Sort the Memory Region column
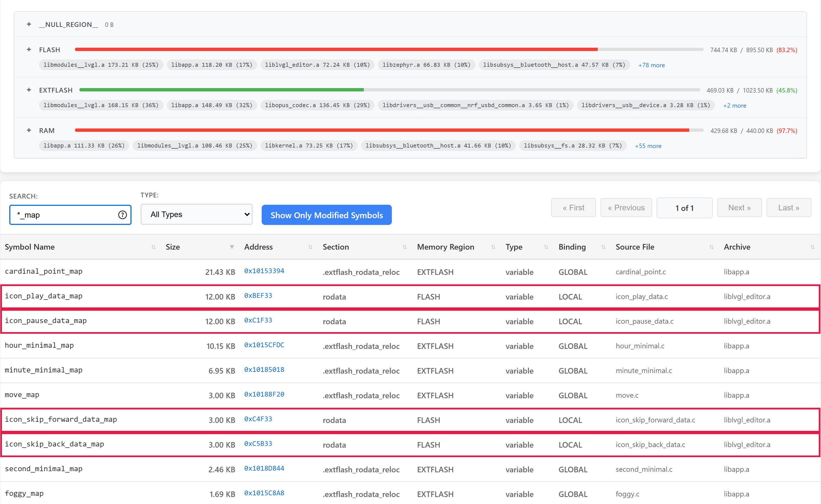 point(493,247)
